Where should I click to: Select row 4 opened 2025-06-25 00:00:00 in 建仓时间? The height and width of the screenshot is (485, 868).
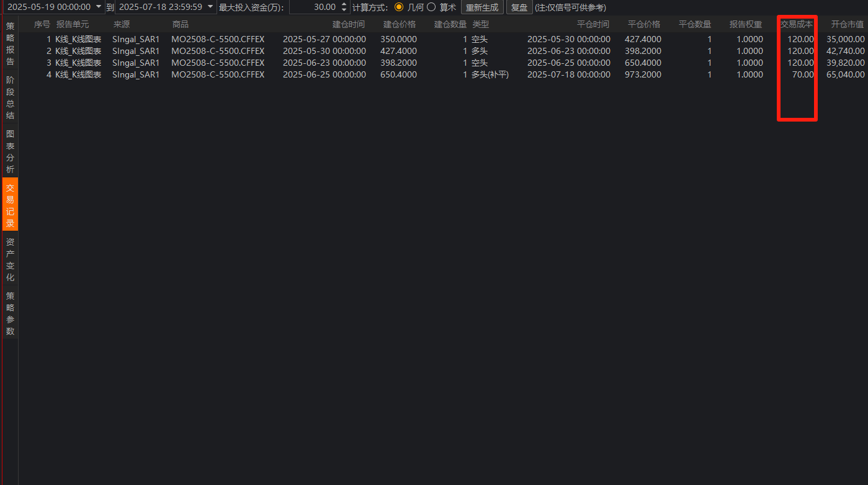324,74
